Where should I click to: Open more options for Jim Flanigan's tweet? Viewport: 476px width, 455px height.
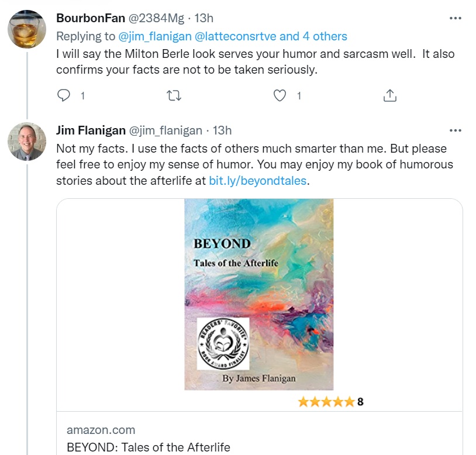(455, 130)
